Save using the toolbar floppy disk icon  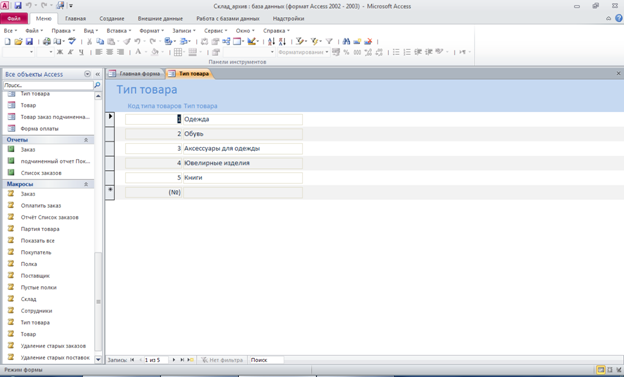tap(29, 41)
